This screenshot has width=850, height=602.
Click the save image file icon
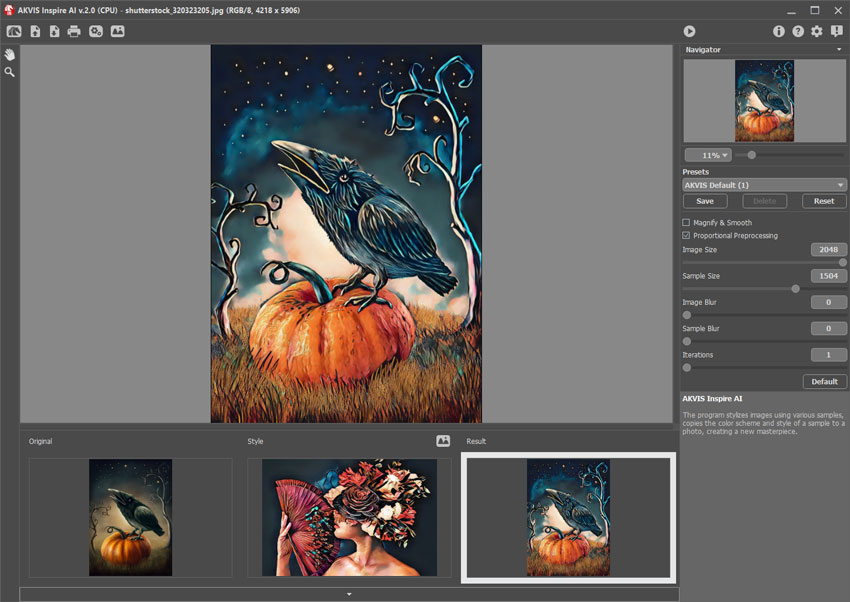pyautogui.click(x=54, y=31)
